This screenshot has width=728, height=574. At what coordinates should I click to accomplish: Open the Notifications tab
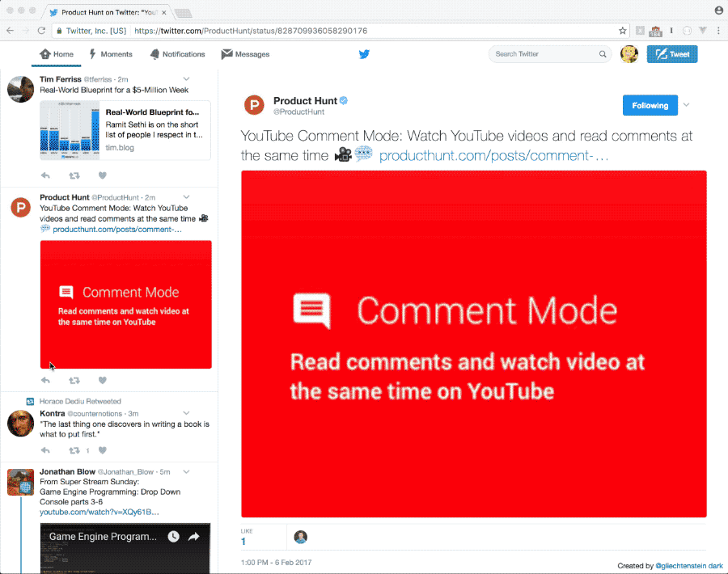pos(177,54)
